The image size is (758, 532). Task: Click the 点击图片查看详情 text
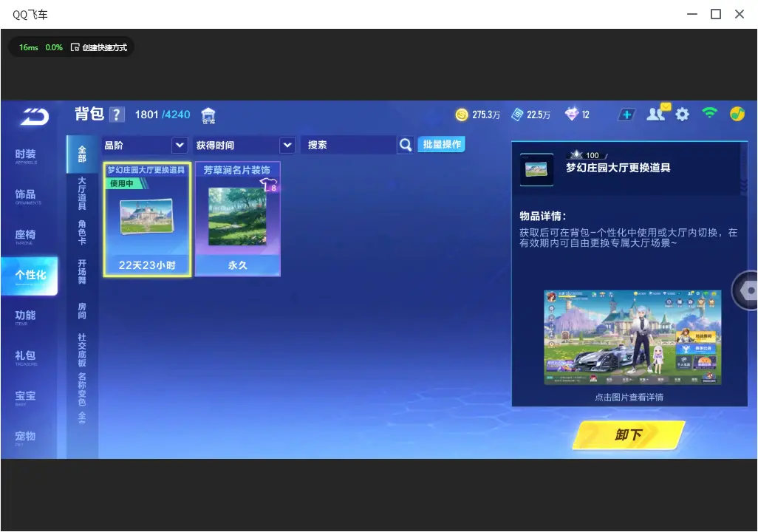[629, 398]
